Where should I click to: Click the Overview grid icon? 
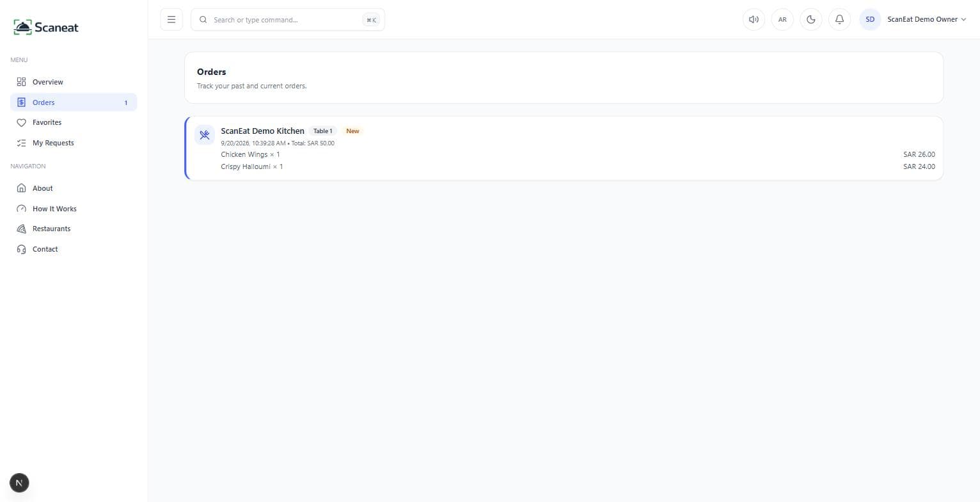21,82
